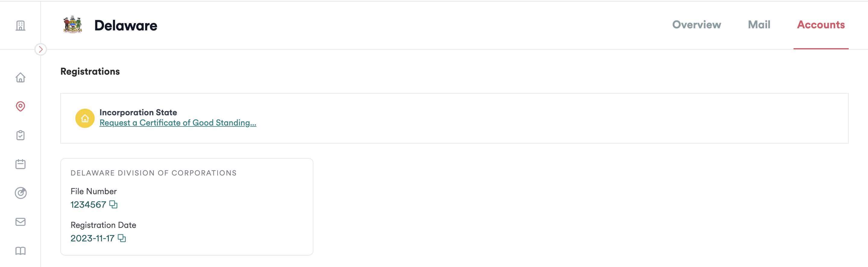This screenshot has width=868, height=267.
Task: Open the book icon in sidebar
Action: 20,251
